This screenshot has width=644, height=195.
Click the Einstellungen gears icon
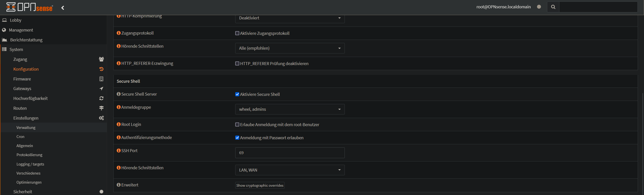[101, 118]
